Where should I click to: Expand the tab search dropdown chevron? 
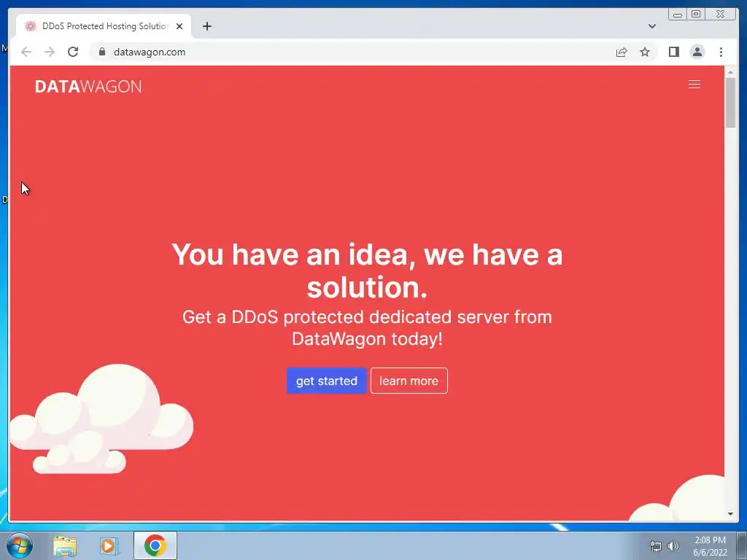point(651,26)
